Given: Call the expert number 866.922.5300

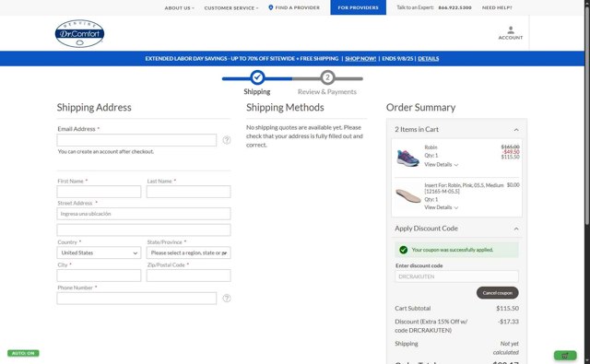Looking at the screenshot, I should tap(454, 7).
